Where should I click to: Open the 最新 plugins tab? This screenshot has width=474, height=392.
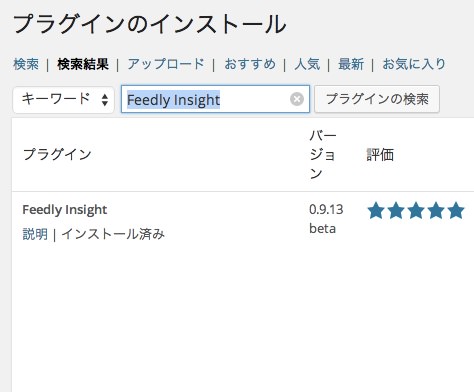pos(351,64)
